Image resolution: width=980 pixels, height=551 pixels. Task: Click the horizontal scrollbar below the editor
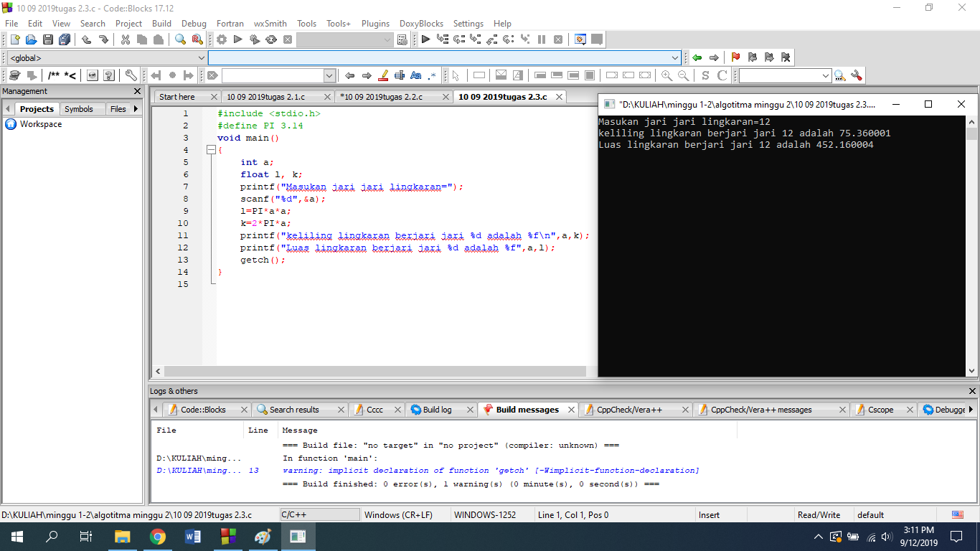373,371
